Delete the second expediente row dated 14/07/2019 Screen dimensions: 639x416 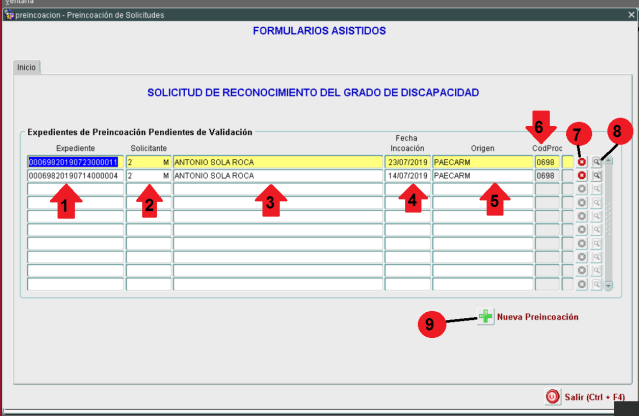tap(581, 175)
